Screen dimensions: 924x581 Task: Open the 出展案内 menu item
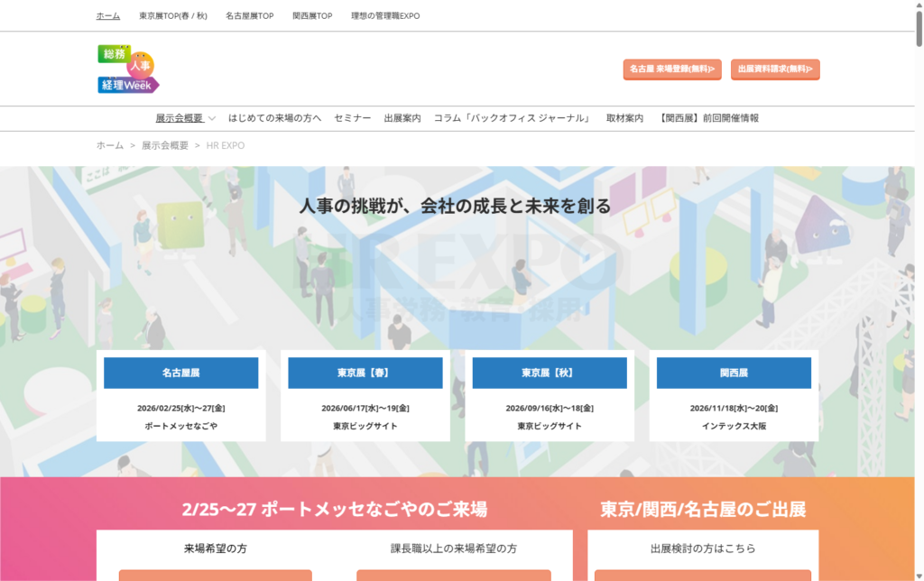[402, 118]
